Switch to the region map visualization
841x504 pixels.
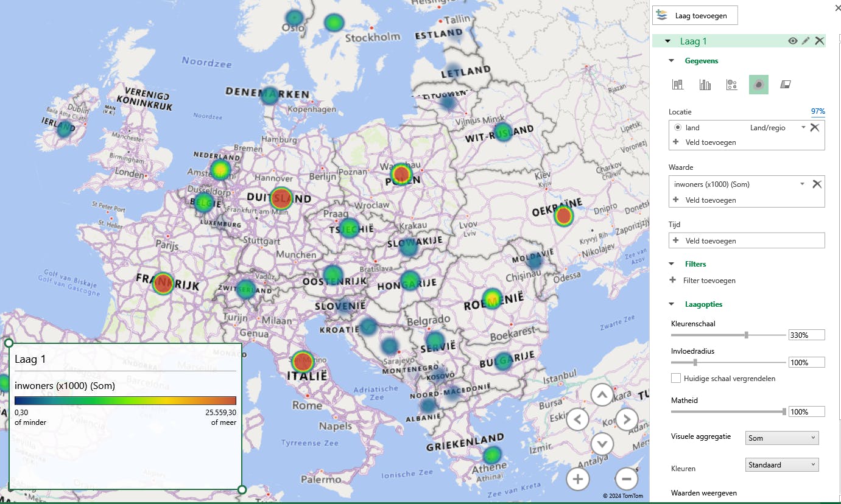point(786,85)
